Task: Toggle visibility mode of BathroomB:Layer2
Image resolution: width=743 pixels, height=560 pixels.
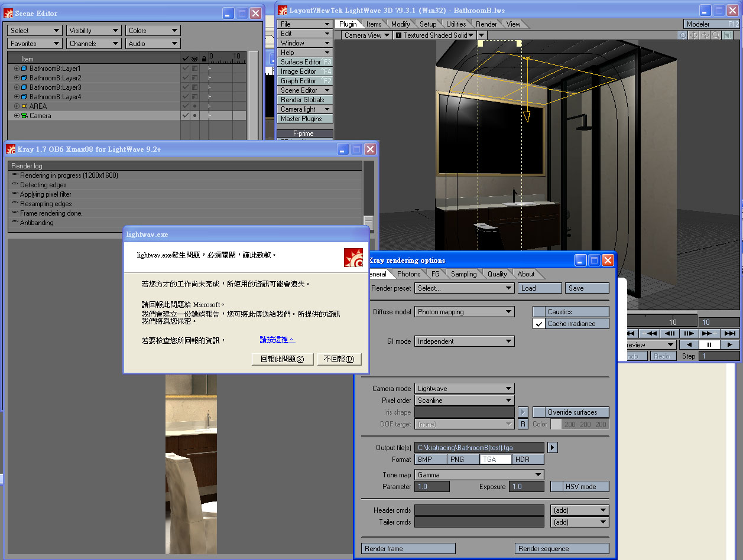Action: coord(195,78)
